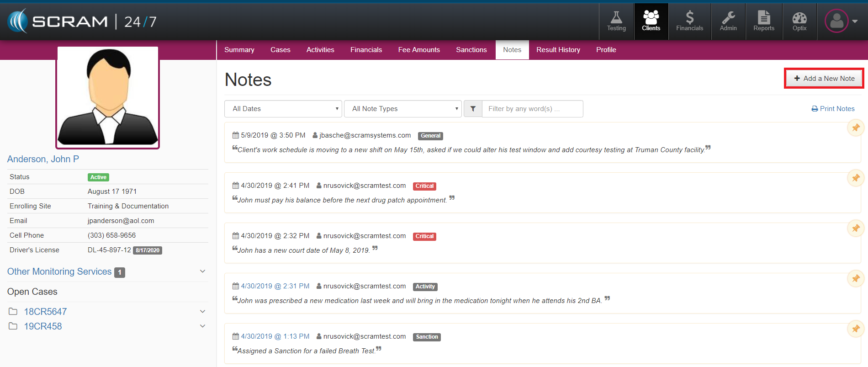Click the SCRAM 24/7 logo

coord(82,21)
